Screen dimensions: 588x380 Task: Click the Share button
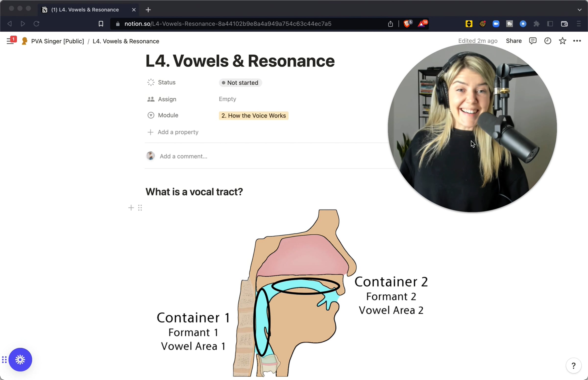[x=514, y=41]
